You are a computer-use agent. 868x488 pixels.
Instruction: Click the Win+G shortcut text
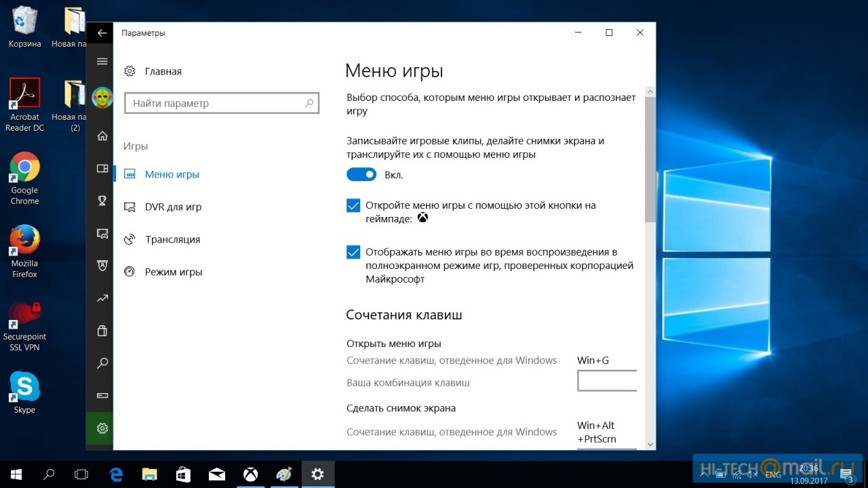pyautogui.click(x=593, y=361)
